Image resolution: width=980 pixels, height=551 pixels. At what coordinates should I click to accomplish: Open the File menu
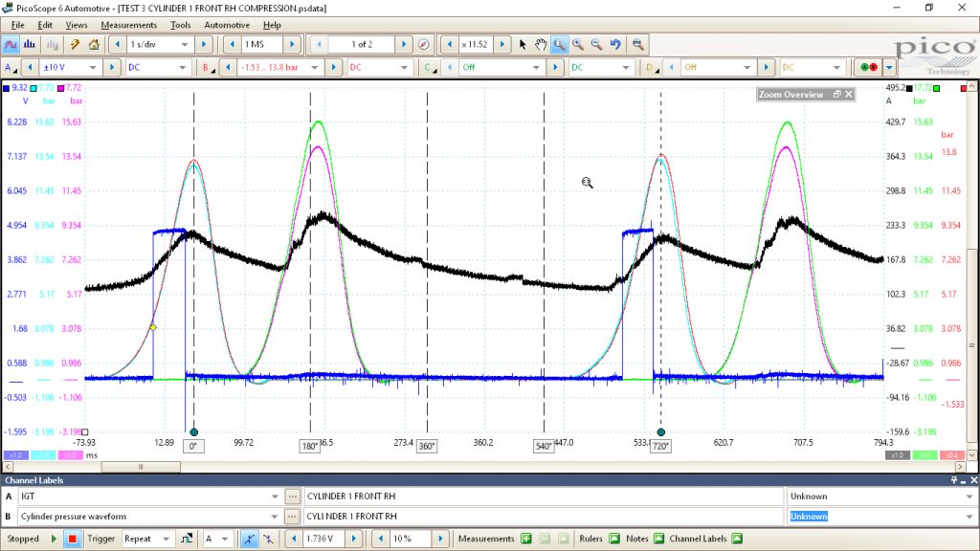(x=17, y=25)
